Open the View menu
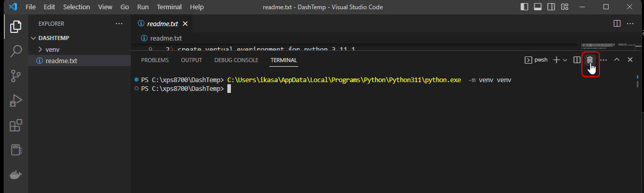The width and height of the screenshot is (644, 193). coord(105,7)
